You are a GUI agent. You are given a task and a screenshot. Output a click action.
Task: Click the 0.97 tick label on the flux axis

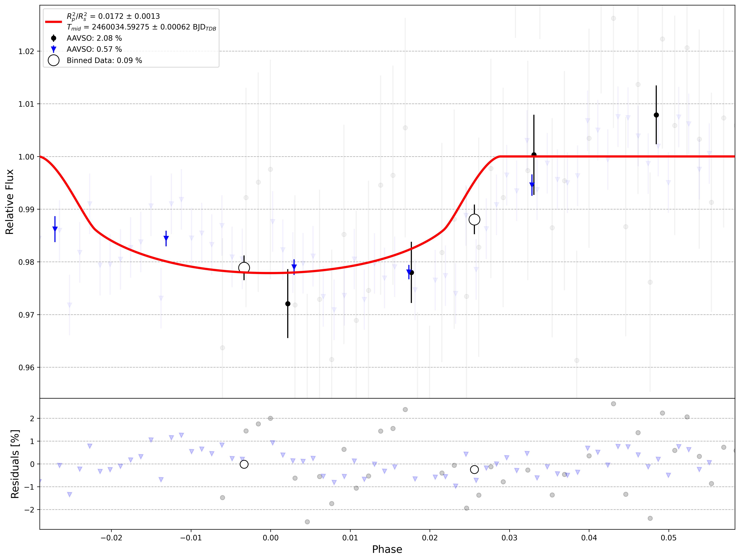[27, 315]
